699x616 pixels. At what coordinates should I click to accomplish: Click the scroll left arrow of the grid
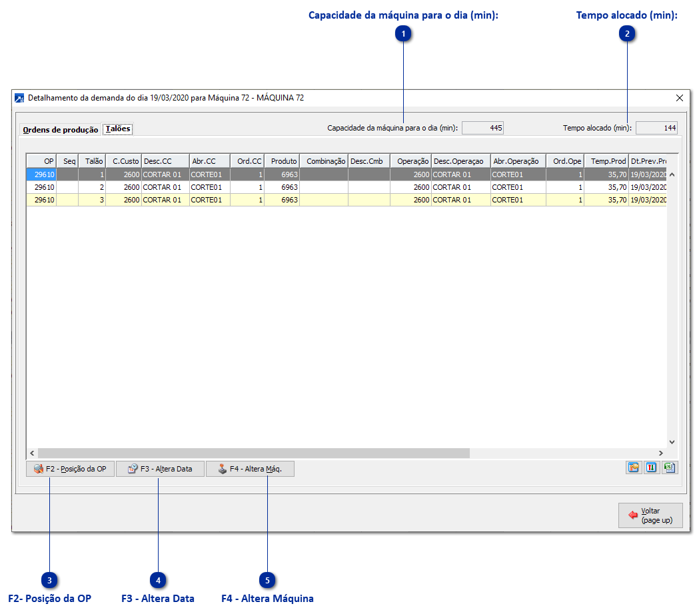(x=32, y=453)
